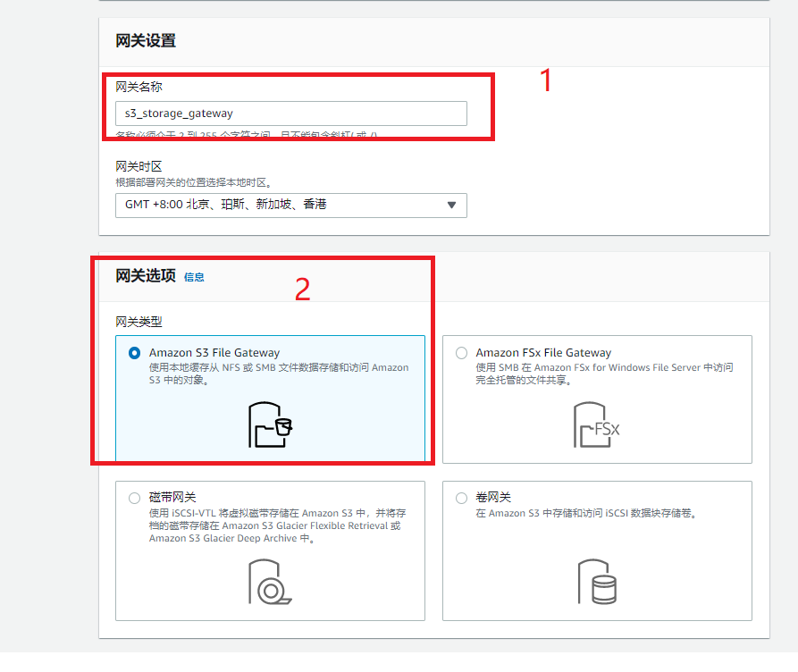Click the NFS 或 SMB S3 gateway description

pos(279,374)
